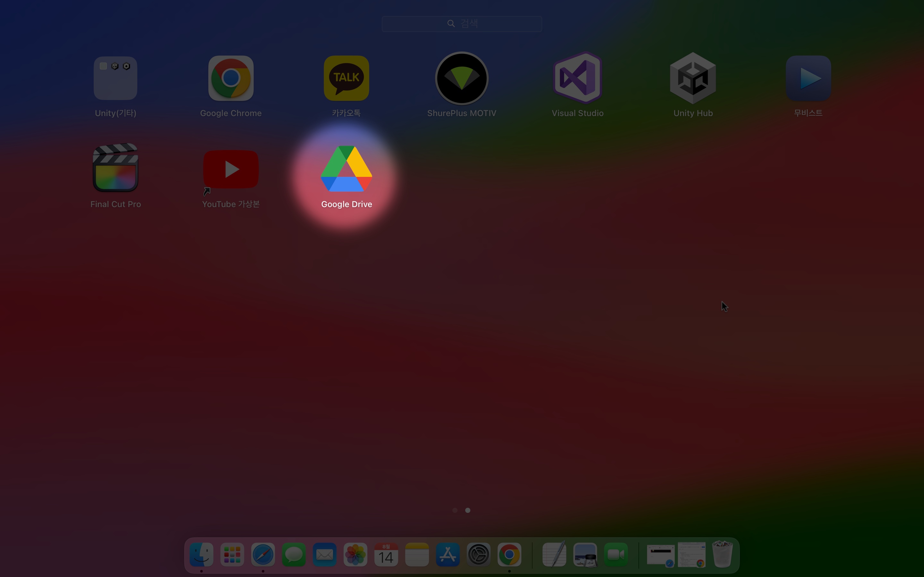Expand the Unity(기타) app folder
Viewport: 924px width, 577px height.
pos(115,79)
